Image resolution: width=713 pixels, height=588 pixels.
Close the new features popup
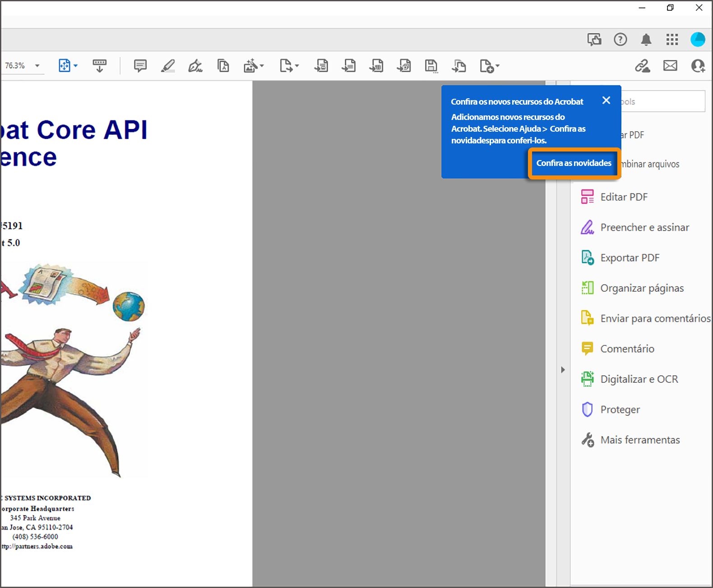606,101
